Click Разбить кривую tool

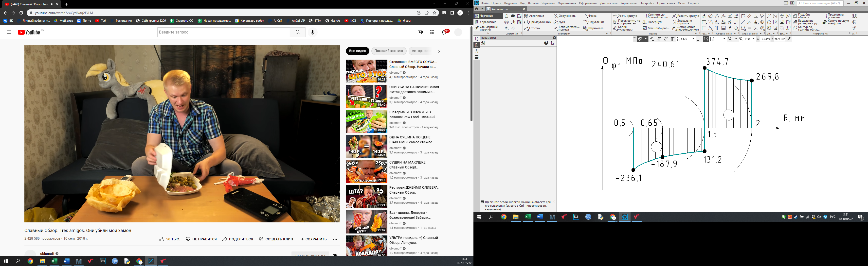(685, 16)
